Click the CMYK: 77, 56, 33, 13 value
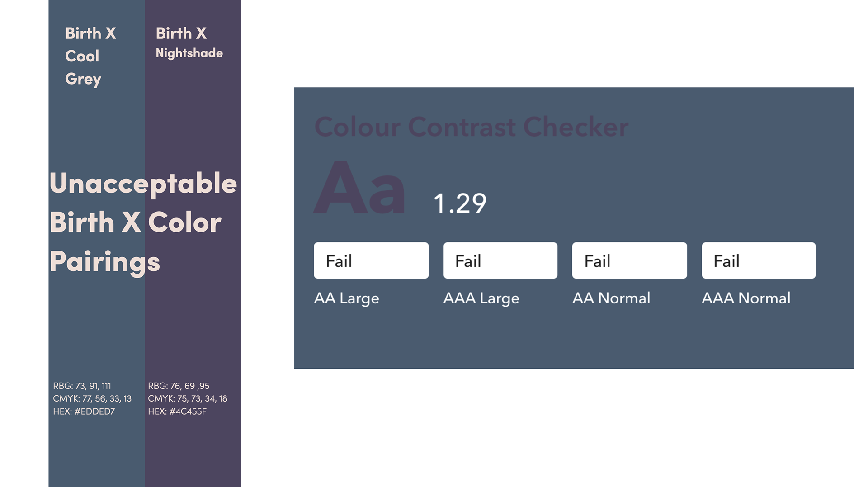868x487 pixels. click(92, 398)
